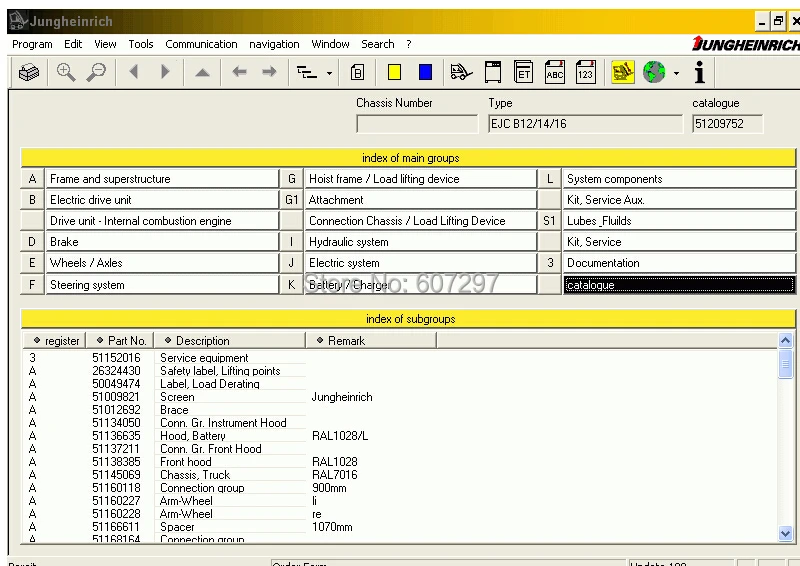This screenshot has height=566, width=800.
Task: Click the back arrow icon
Action: pos(239,72)
